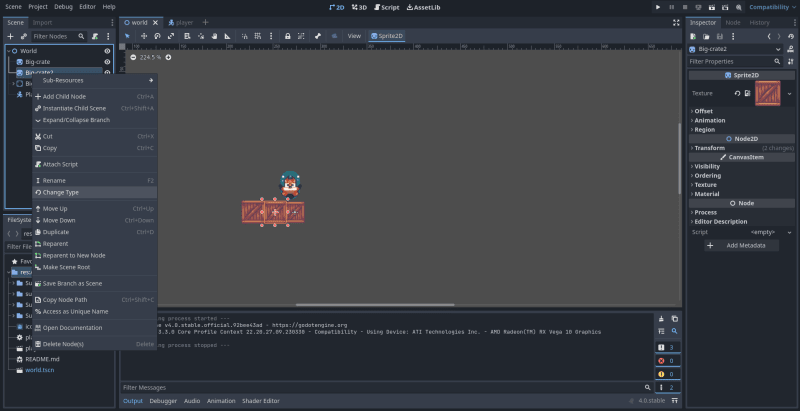Select the Ruler Mode tool
This screenshot has width=800, height=411.
pyautogui.click(x=228, y=36)
